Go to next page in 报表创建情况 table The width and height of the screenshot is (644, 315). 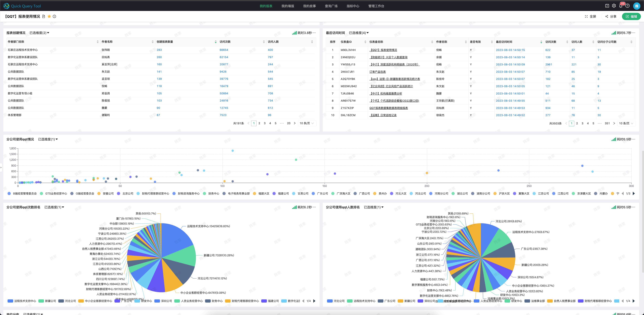click(295, 123)
